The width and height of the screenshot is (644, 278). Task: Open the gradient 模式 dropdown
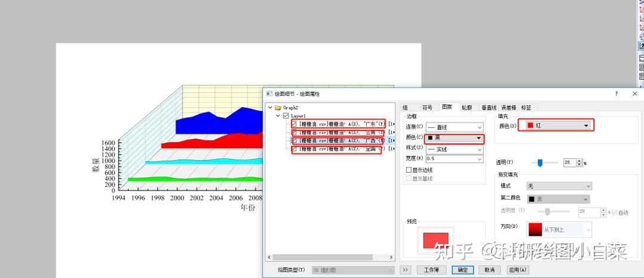[x=559, y=186]
